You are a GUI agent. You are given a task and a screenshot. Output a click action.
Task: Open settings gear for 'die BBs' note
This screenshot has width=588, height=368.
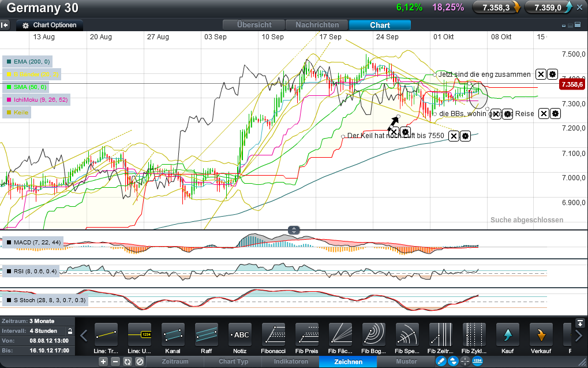[555, 113]
